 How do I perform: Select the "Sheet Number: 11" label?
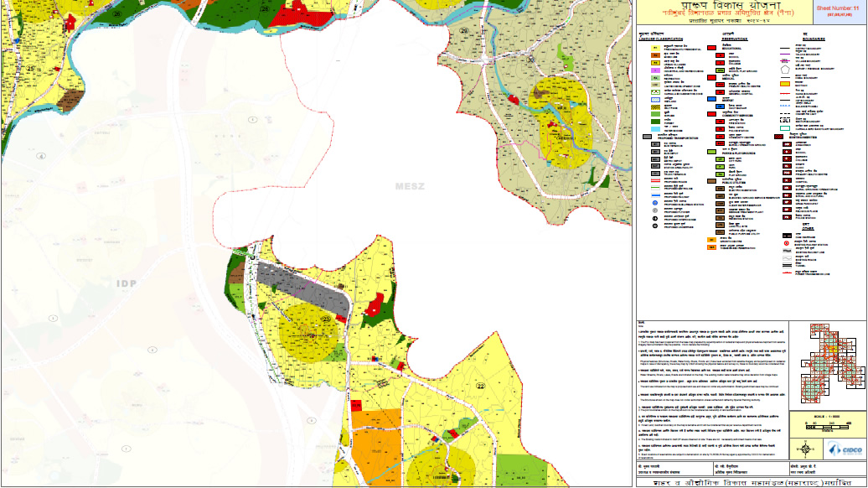pos(838,8)
